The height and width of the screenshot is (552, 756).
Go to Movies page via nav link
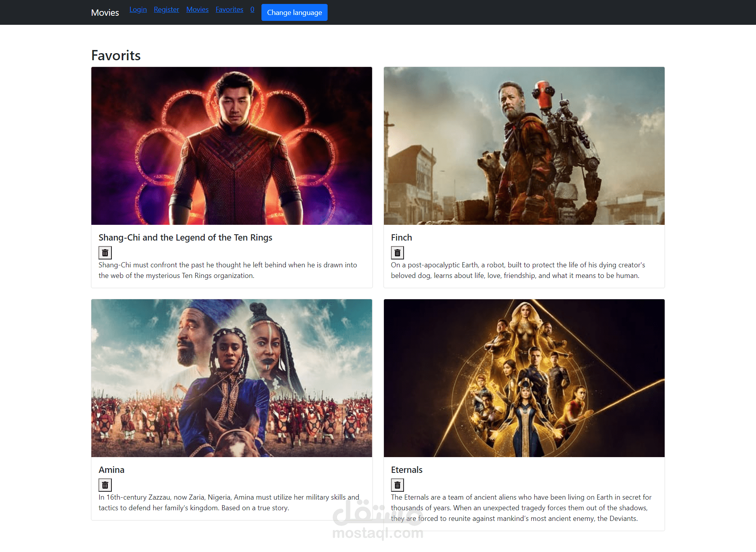(197, 9)
